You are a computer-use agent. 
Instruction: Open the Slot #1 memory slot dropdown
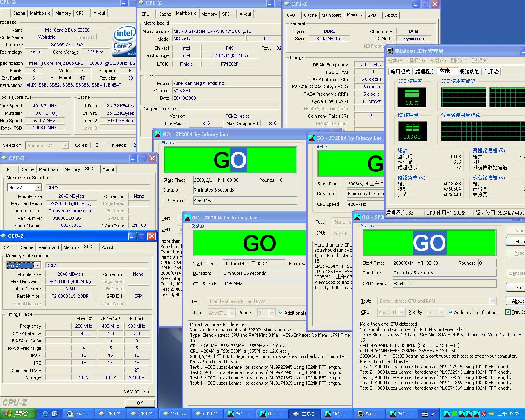pyautogui.click(x=37, y=265)
